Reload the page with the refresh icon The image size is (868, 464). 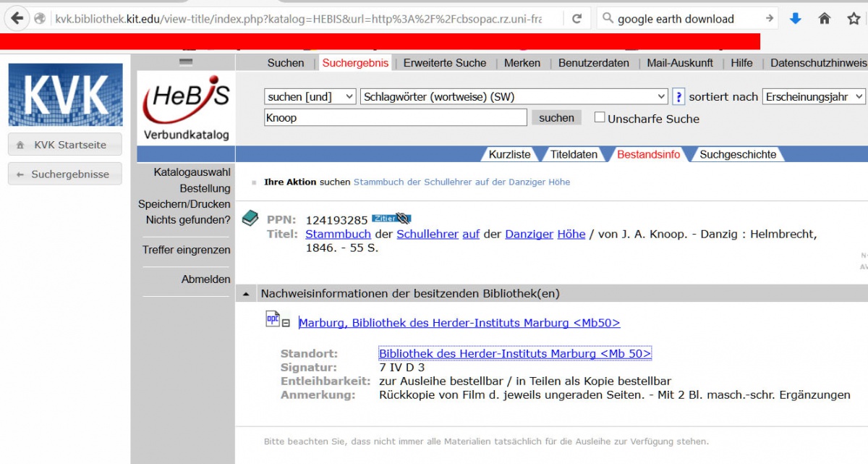pos(576,19)
